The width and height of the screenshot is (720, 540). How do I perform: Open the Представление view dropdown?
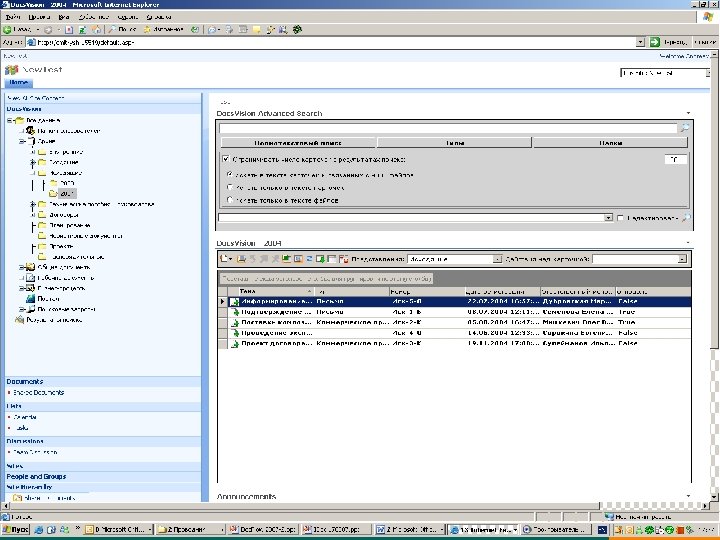pyautogui.click(x=497, y=259)
